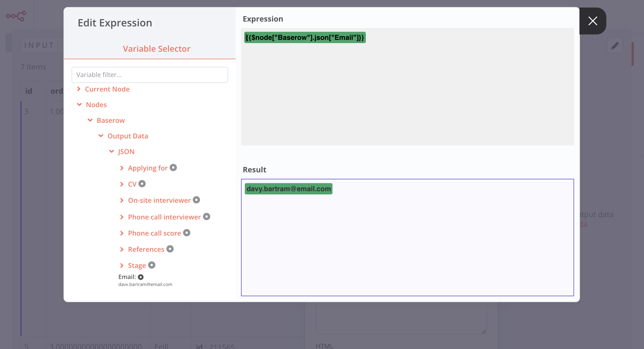Expand the Current Node tree item
Viewport: 644px width, 349px height.
click(x=107, y=89)
